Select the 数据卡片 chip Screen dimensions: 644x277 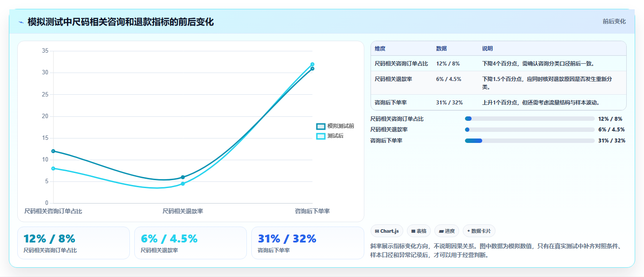tap(479, 231)
